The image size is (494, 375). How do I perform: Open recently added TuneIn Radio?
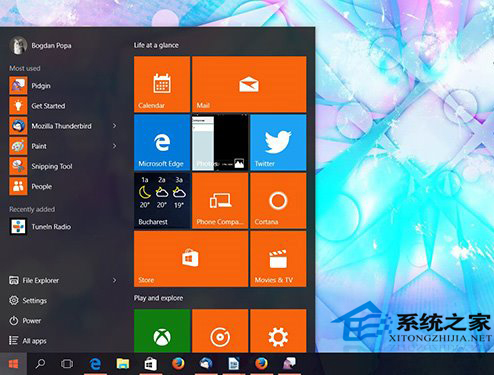(x=63, y=227)
